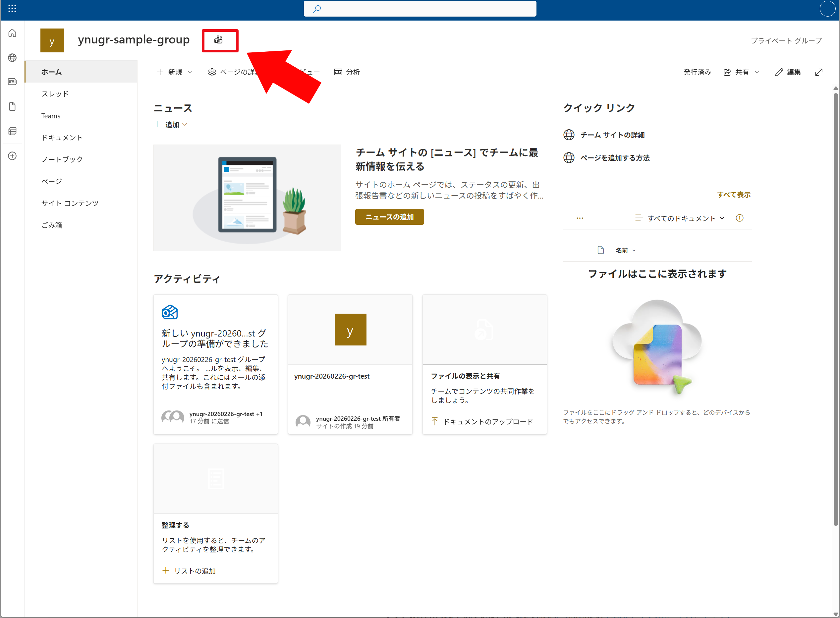The height and width of the screenshot is (618, 840).
Task: Open My sites globe icon in app bar
Action: tap(12, 58)
